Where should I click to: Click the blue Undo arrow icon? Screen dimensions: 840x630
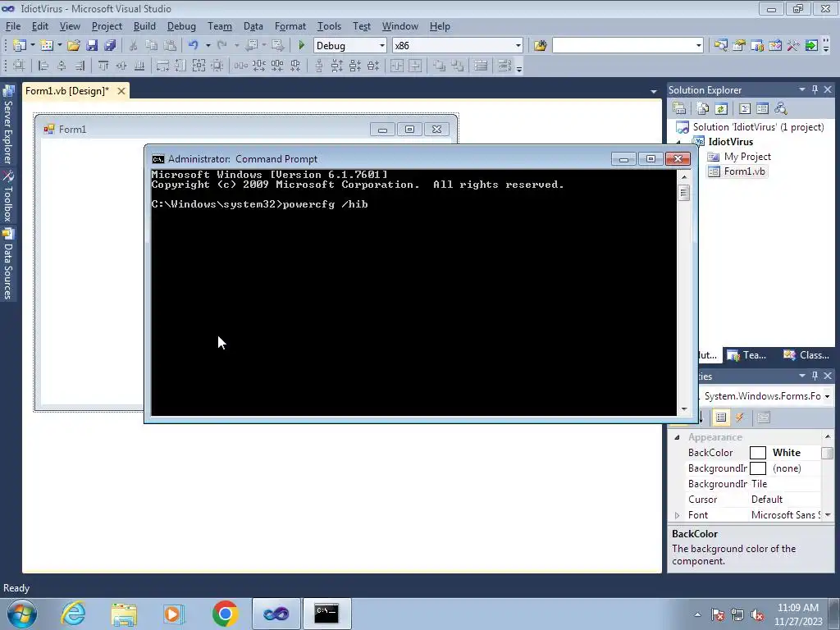[x=194, y=46]
